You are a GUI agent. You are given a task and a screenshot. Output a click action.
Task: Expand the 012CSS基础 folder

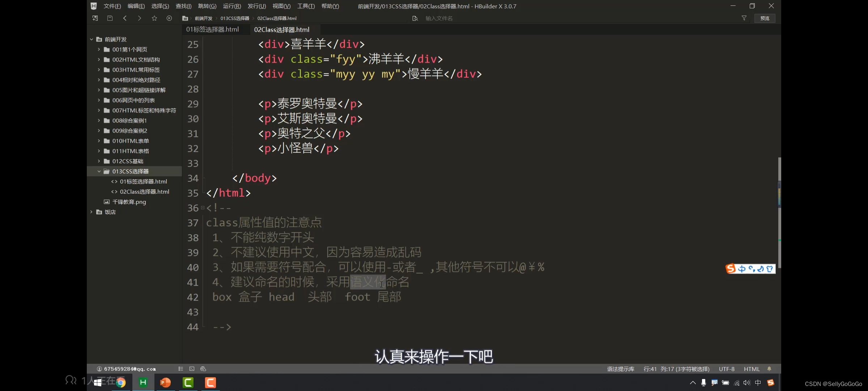tap(100, 161)
